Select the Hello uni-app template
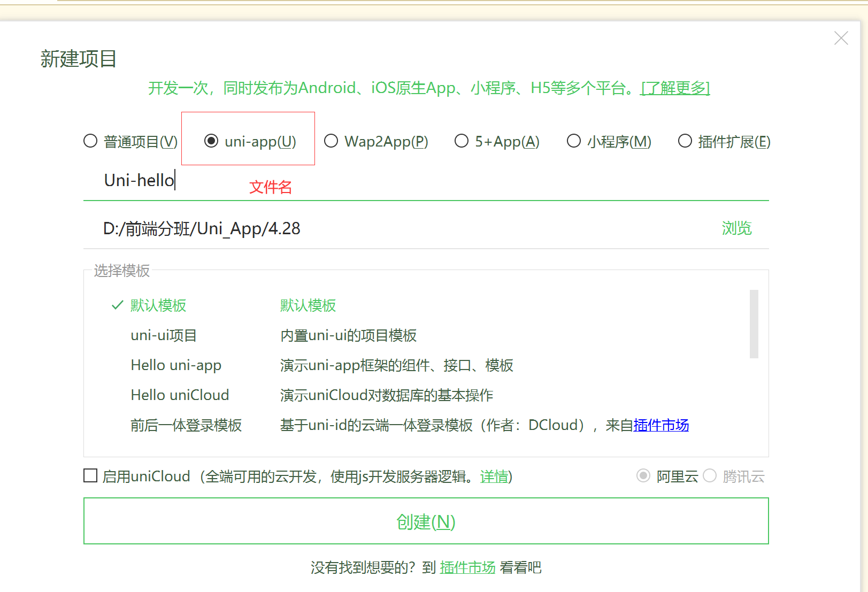The width and height of the screenshot is (868, 592). [x=175, y=365]
